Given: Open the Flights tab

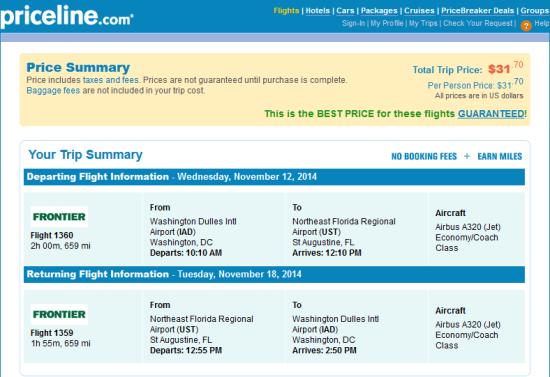Looking at the screenshot, I should (x=286, y=11).
